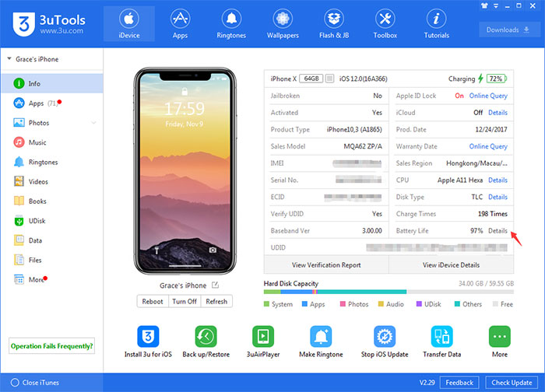Click the 72% battery indicator

coord(497,79)
